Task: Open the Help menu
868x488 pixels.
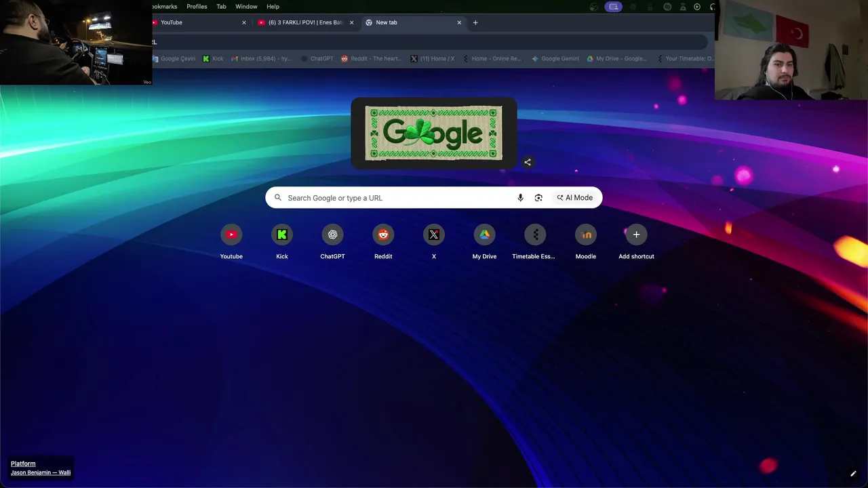Action: pos(273,7)
